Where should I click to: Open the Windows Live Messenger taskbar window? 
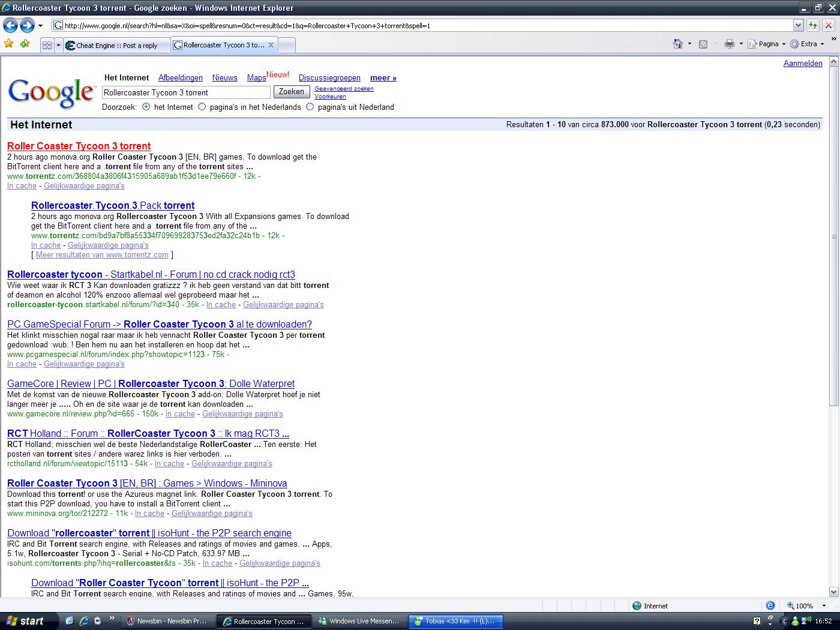point(359,621)
